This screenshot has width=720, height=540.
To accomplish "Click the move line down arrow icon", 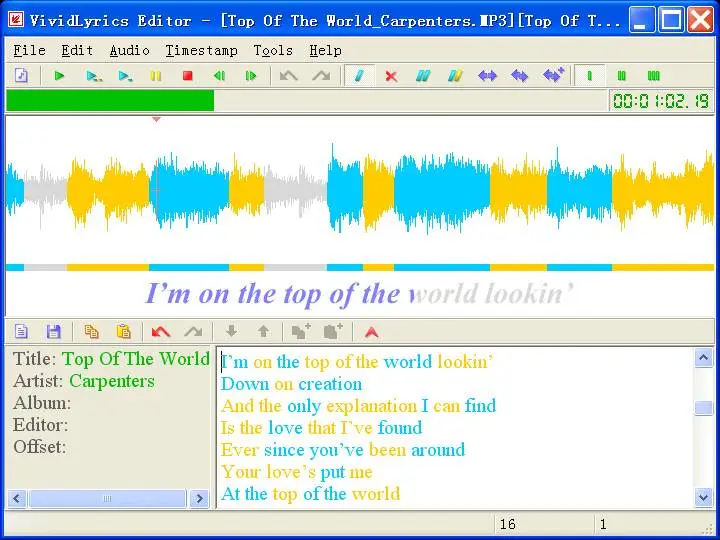I will click(231, 331).
